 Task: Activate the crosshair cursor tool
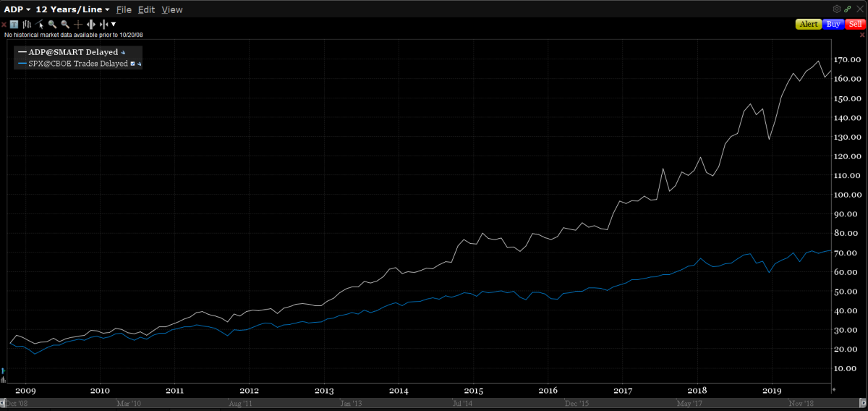77,24
